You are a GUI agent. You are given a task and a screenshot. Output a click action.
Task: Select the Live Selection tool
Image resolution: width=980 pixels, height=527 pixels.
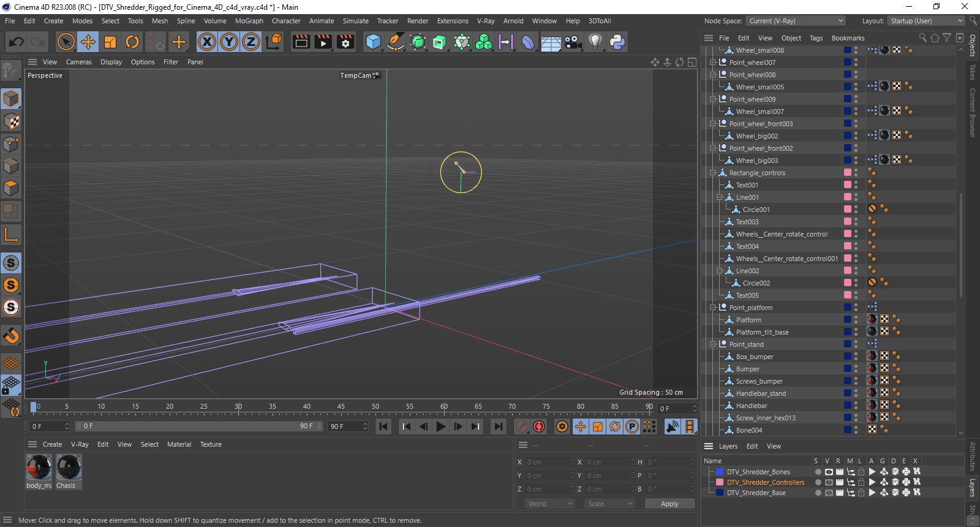[x=66, y=42]
